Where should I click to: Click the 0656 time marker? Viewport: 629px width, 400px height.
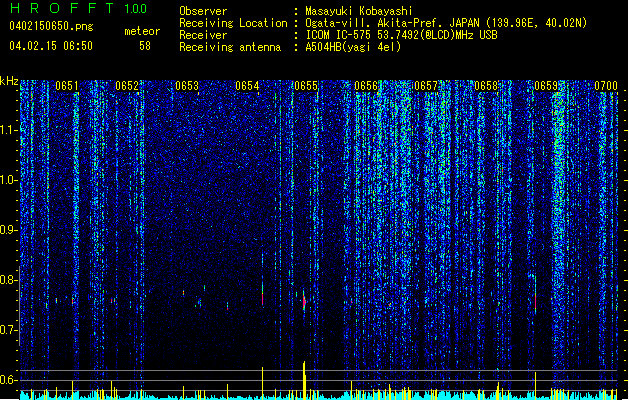coord(366,86)
